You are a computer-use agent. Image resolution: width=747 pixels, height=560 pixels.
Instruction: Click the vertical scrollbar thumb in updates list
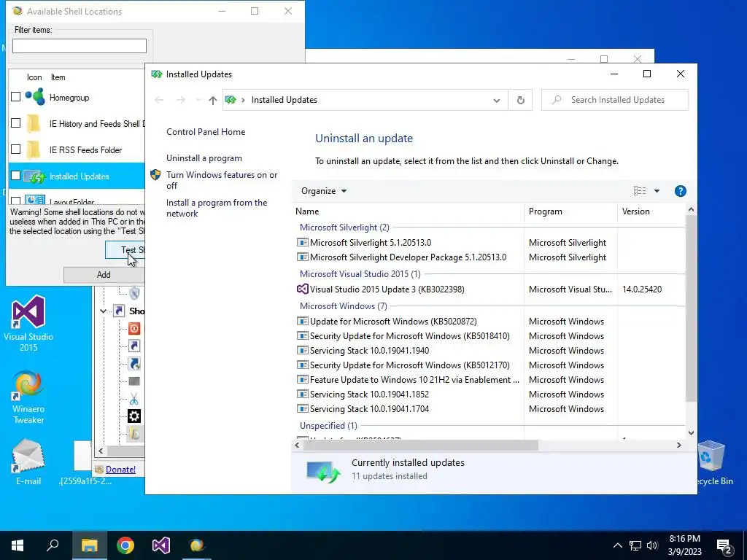[691, 308]
